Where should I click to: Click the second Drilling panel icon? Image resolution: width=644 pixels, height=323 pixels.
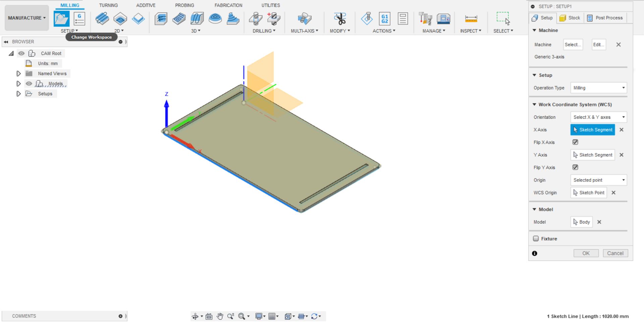(x=274, y=19)
